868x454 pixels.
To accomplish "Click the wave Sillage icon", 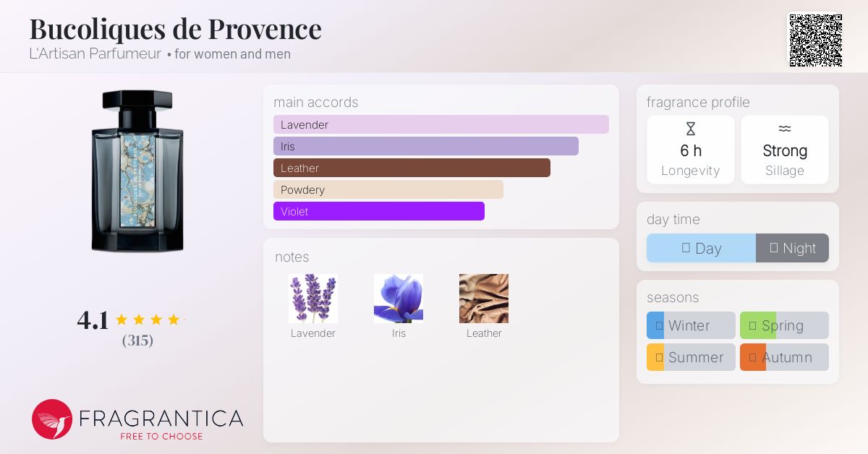I will [x=785, y=128].
